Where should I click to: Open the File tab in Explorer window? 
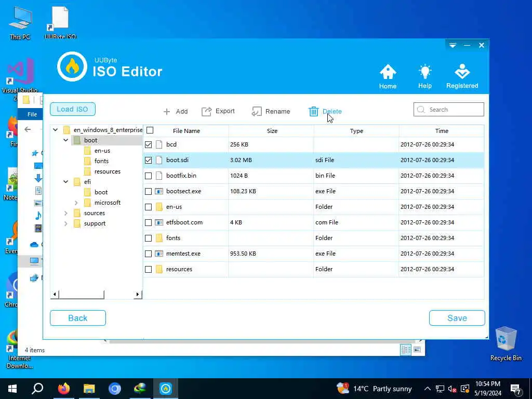point(32,114)
